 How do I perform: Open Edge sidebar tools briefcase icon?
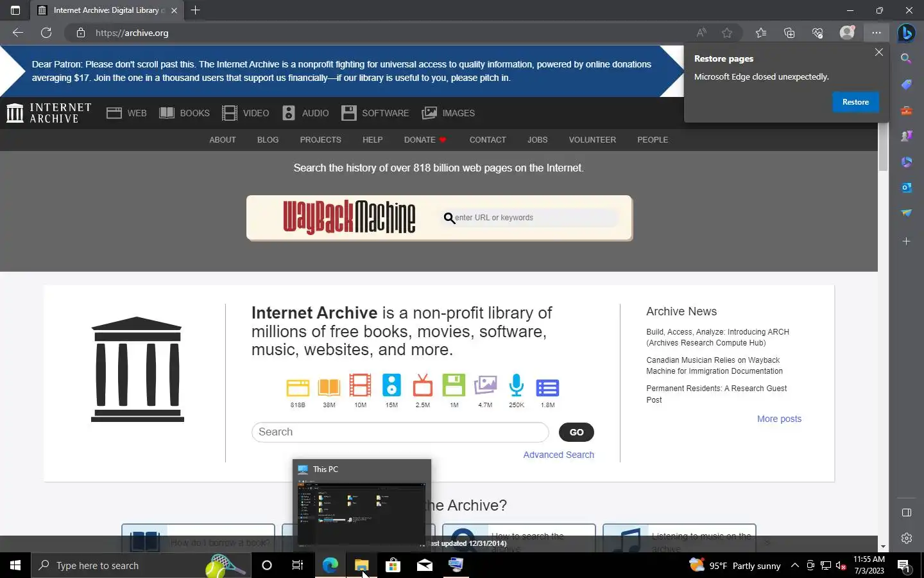coord(906,110)
